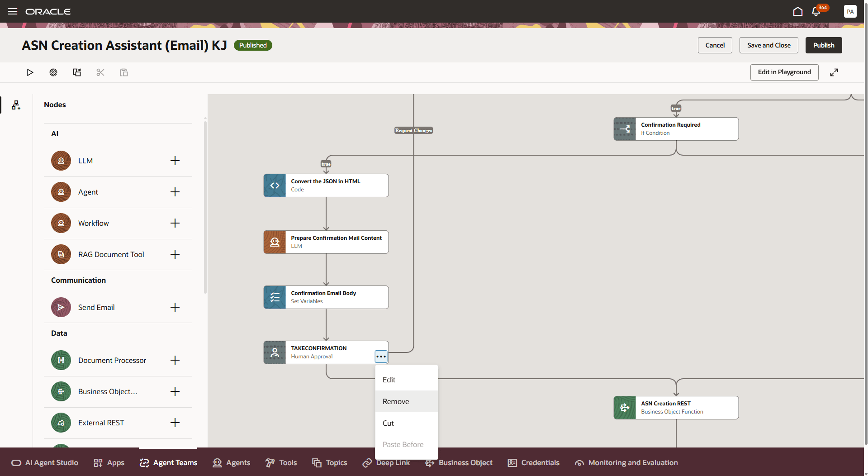The height and width of the screenshot is (476, 868).
Task: Add a RAG Document Tool node
Action: 175,254
